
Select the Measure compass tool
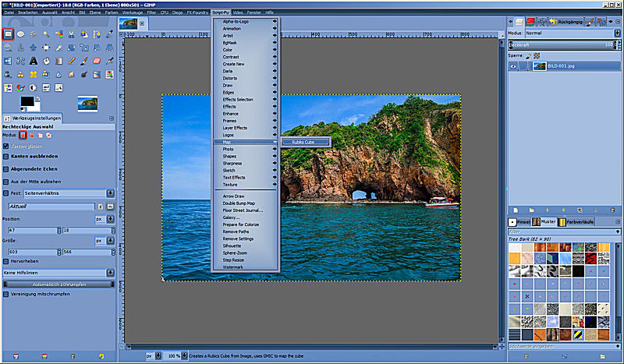[x=21, y=48]
